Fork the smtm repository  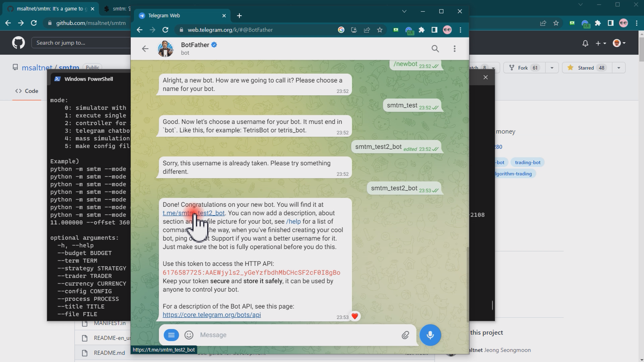pyautogui.click(x=524, y=68)
